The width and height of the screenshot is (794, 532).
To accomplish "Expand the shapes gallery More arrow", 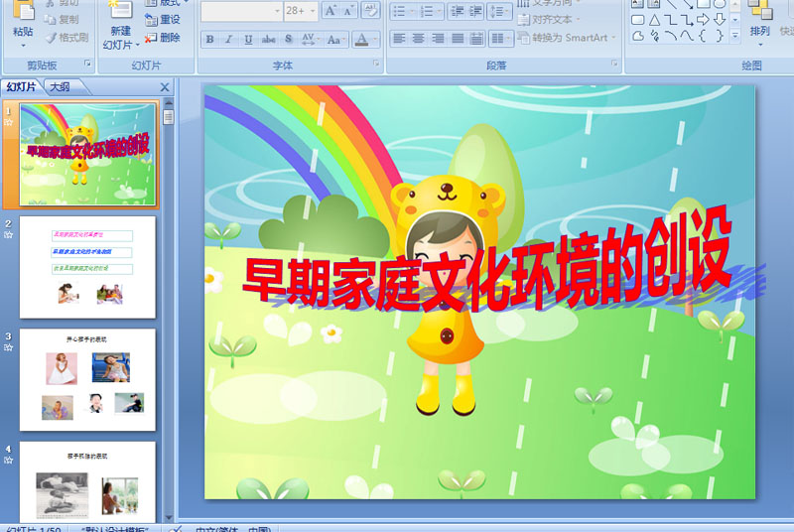I will [734, 35].
